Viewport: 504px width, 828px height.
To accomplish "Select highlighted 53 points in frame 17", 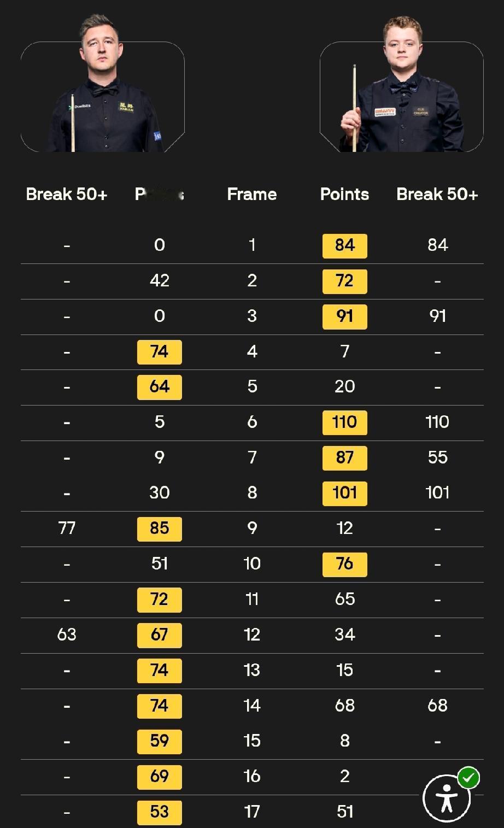I will (160, 812).
